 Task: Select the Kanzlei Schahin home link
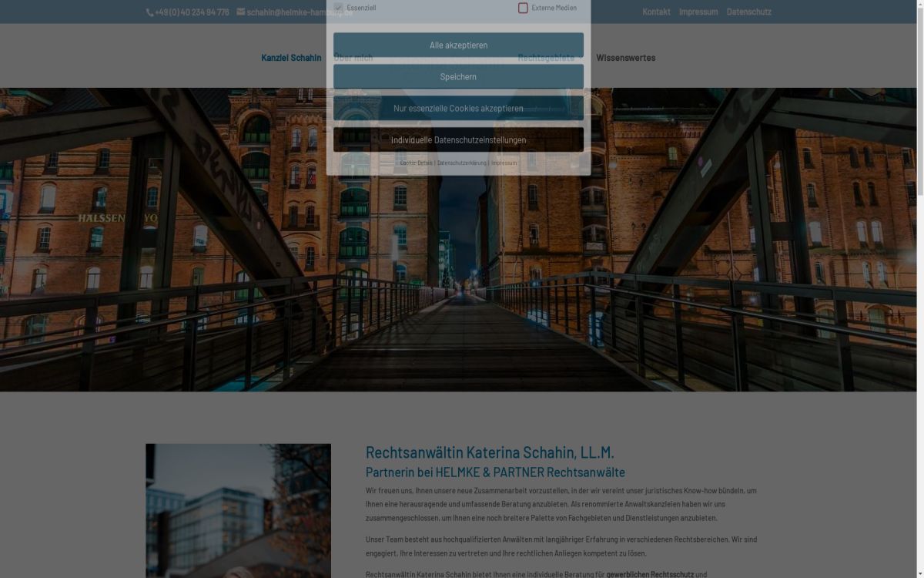pyautogui.click(x=291, y=57)
